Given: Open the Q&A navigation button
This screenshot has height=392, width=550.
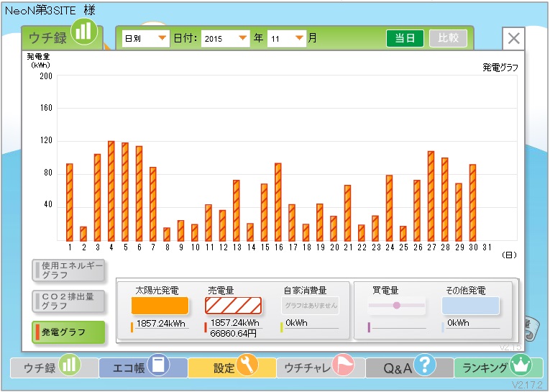Looking at the screenshot, I should coord(409,368).
